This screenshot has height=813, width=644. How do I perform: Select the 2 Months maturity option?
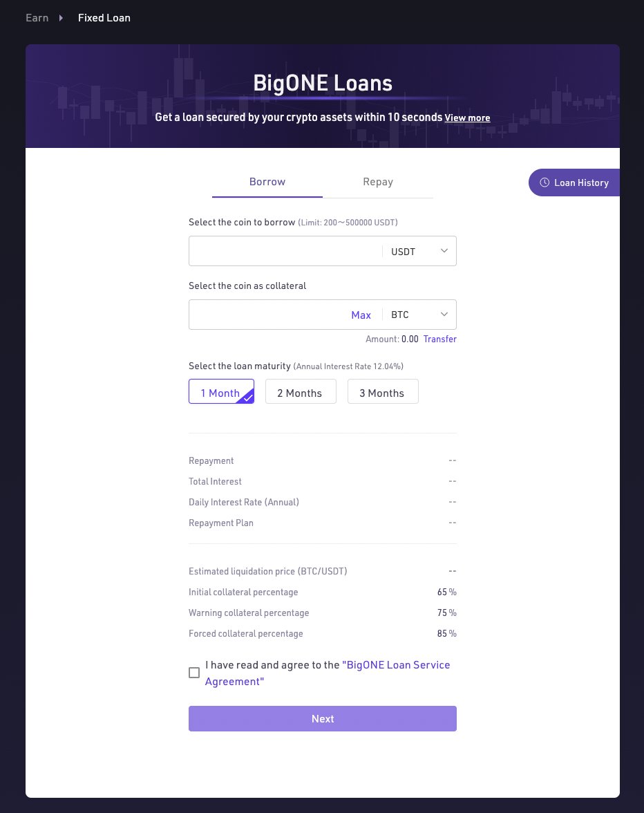301,391
